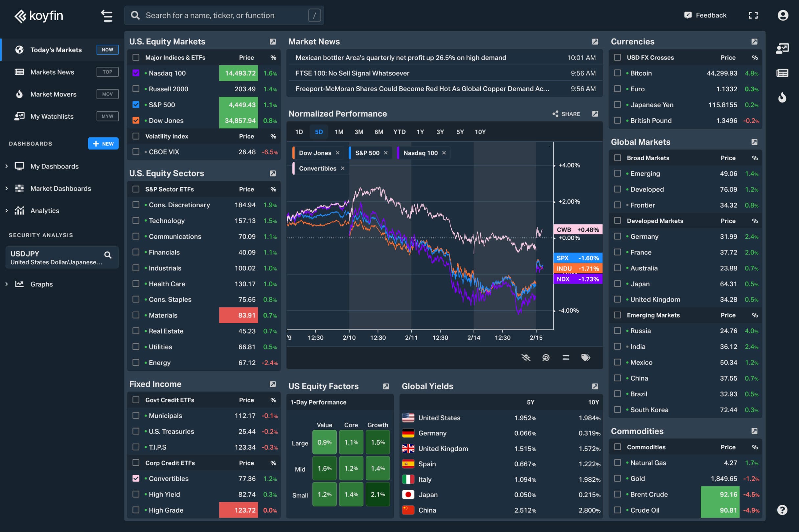
Task: Switch chart range to 1M tab
Action: coord(339,132)
